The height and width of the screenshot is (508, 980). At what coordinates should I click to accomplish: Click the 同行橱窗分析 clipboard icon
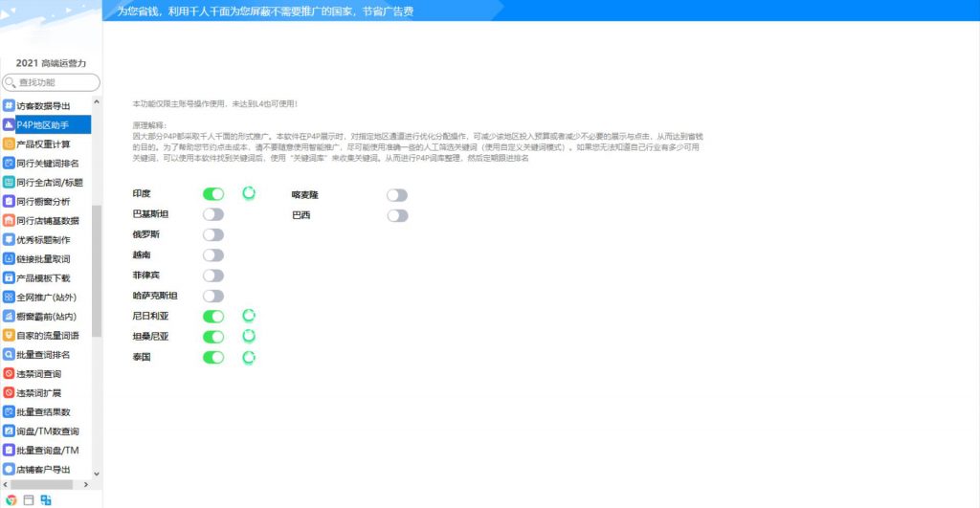(9, 201)
